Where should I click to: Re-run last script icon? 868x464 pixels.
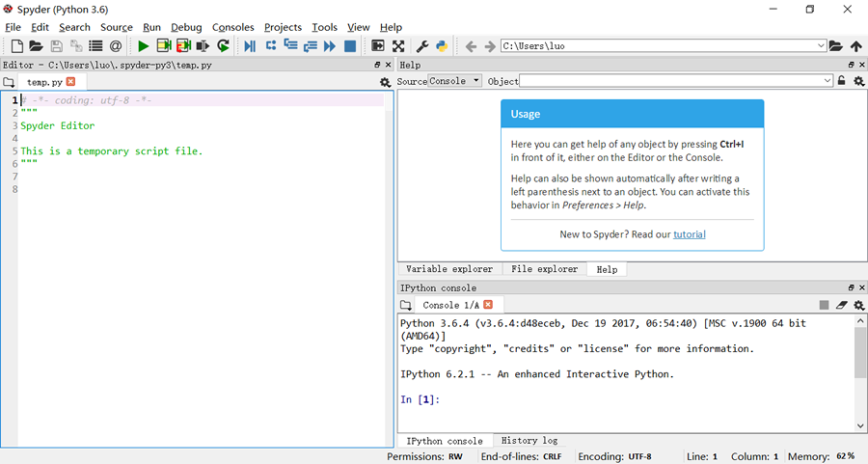coord(223,46)
